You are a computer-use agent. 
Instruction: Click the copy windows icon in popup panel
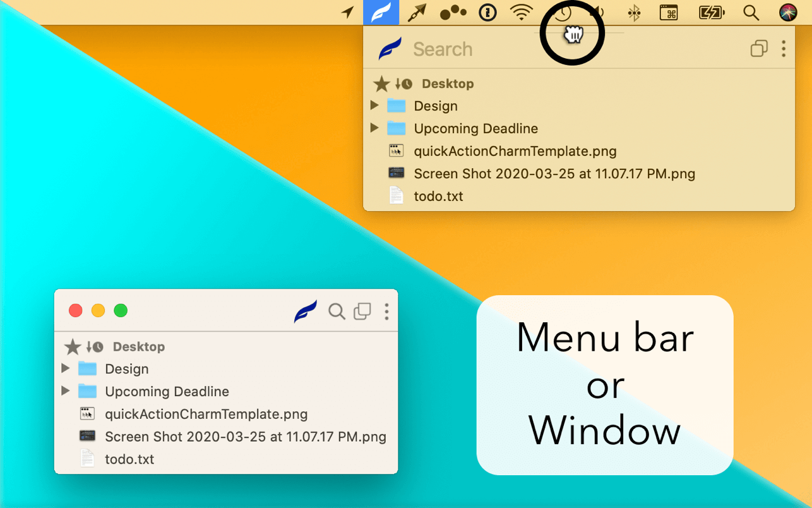pyautogui.click(x=758, y=49)
